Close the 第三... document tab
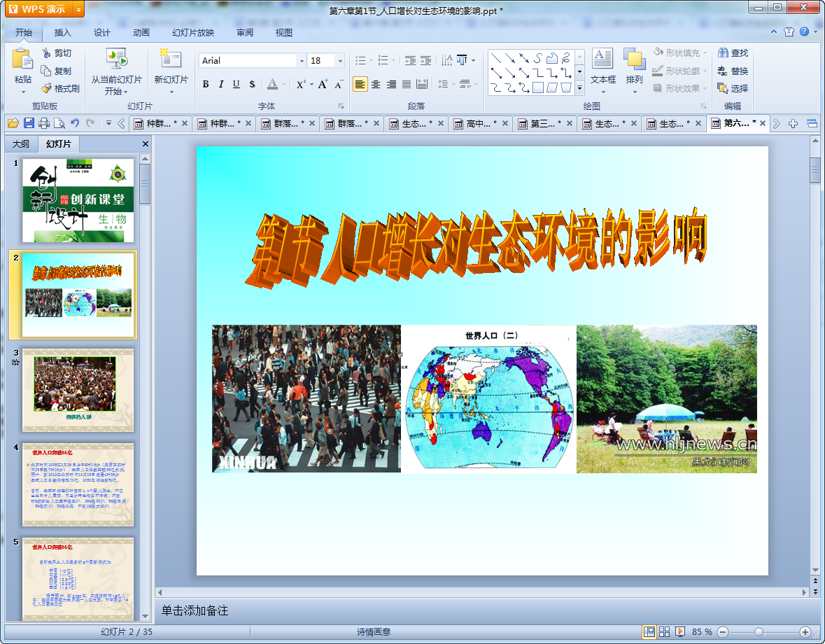 (570, 124)
